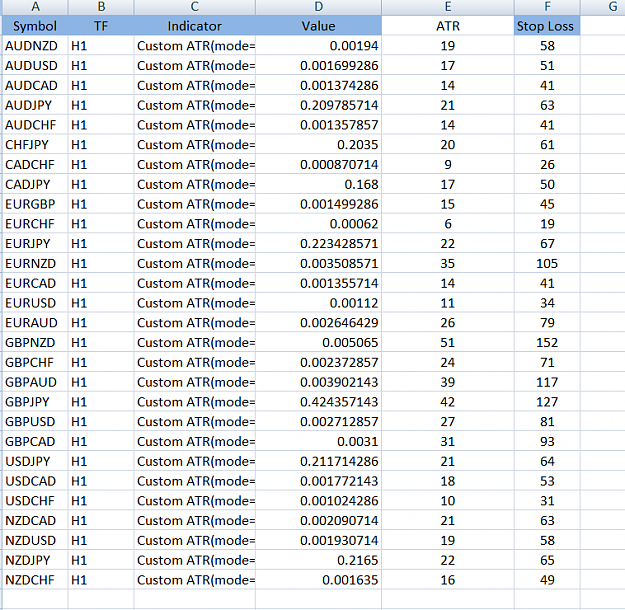Screen dimensions: 625x610
Task: Select the GBPUSD symbol cell
Action: pyautogui.click(x=35, y=421)
